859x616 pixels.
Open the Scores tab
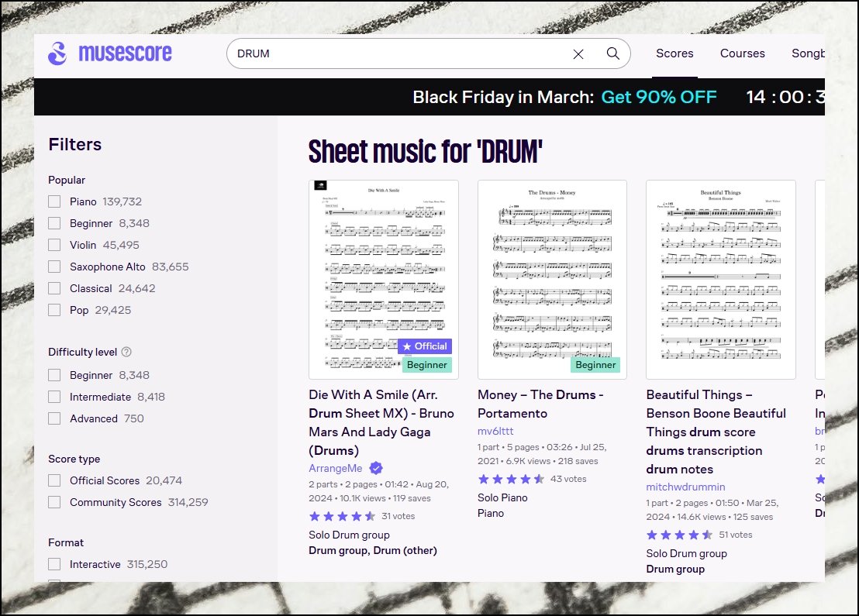tap(674, 53)
